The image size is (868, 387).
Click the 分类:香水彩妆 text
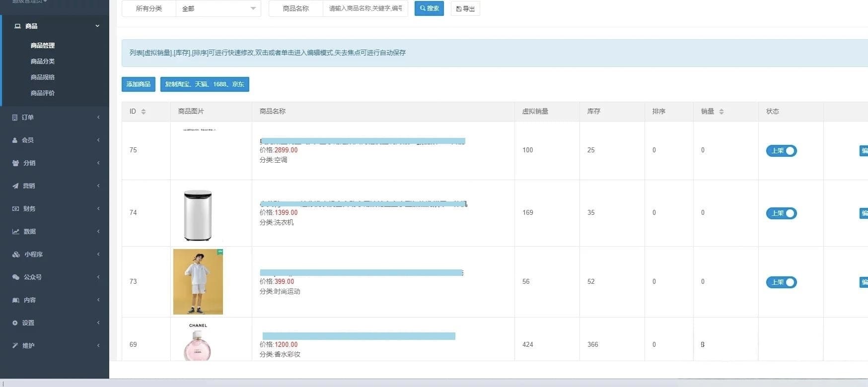pyautogui.click(x=280, y=355)
